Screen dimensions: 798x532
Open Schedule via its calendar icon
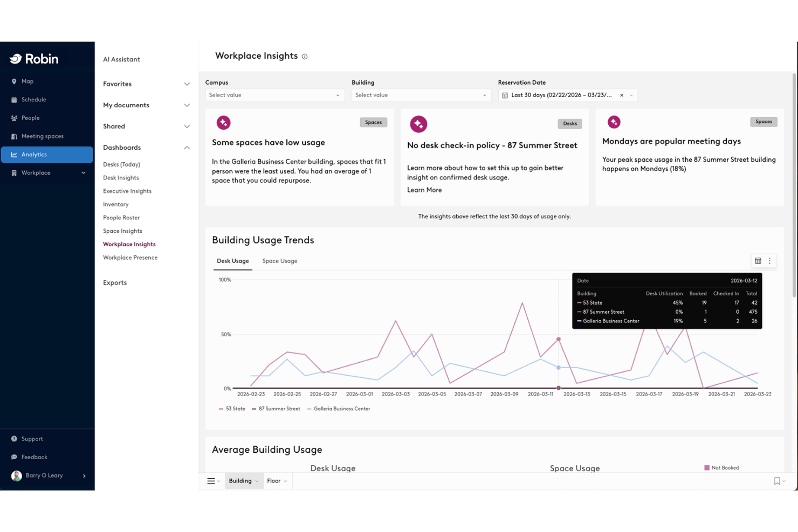tap(14, 100)
